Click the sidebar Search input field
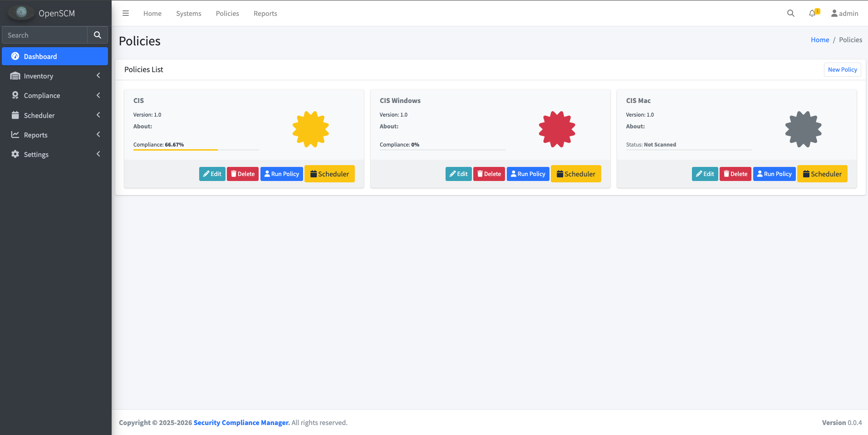Viewport: 868px width, 435px height. (44, 35)
